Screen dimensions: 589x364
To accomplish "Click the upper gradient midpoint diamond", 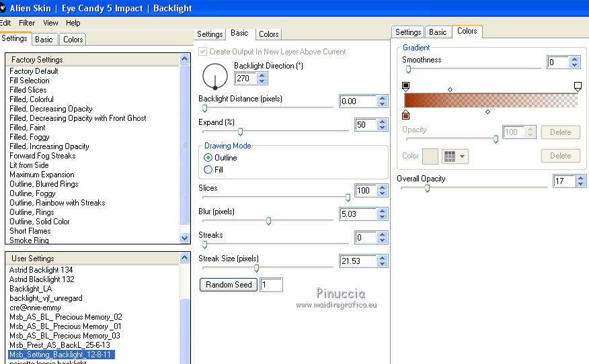I will coord(450,89).
